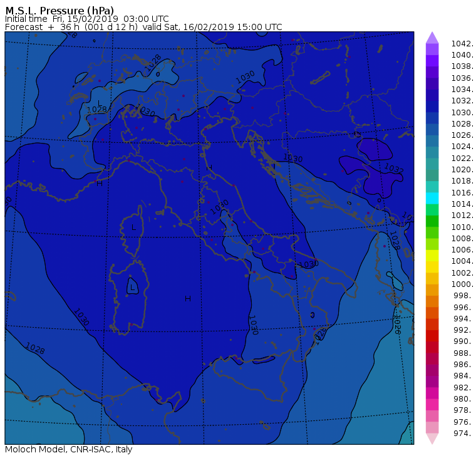Click the 'L' marker above the Alps '1028' label
This screenshot has width=476, height=458.
100,103
